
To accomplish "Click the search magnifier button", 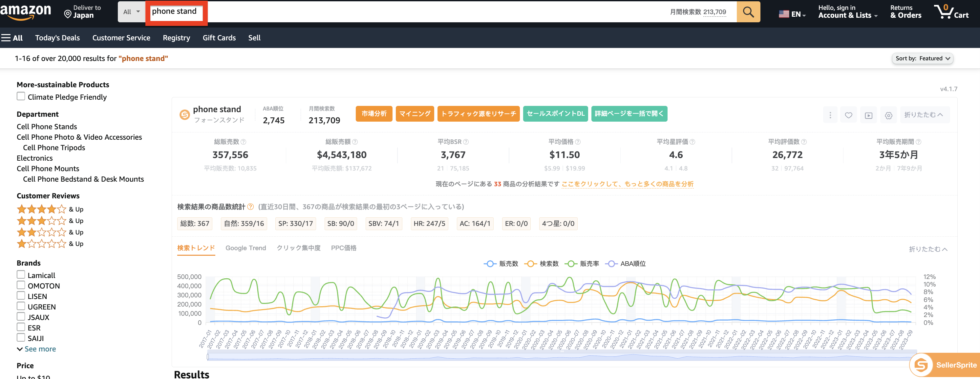I will click(x=748, y=12).
